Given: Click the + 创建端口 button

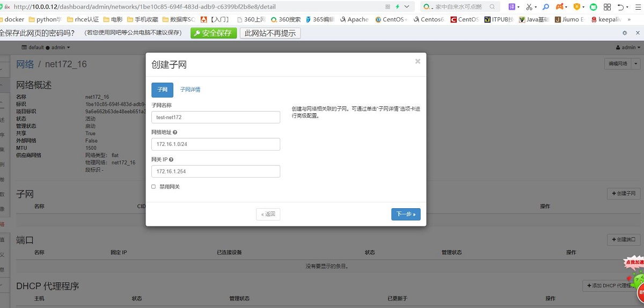Looking at the screenshot, I should point(624,239).
